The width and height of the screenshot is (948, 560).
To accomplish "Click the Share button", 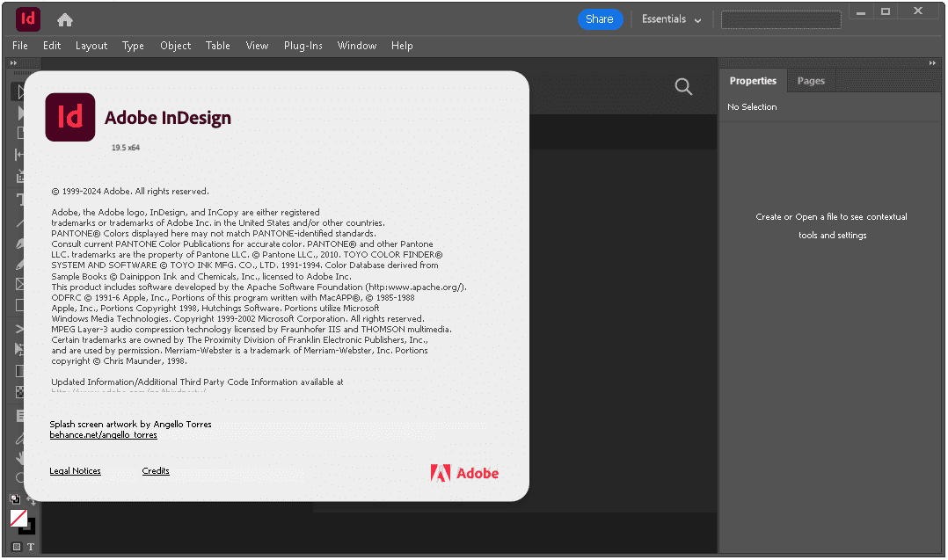I will click(599, 19).
